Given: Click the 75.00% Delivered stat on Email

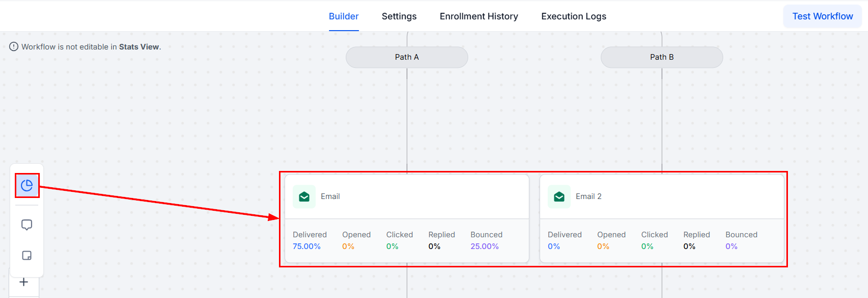Looking at the screenshot, I should click(307, 246).
